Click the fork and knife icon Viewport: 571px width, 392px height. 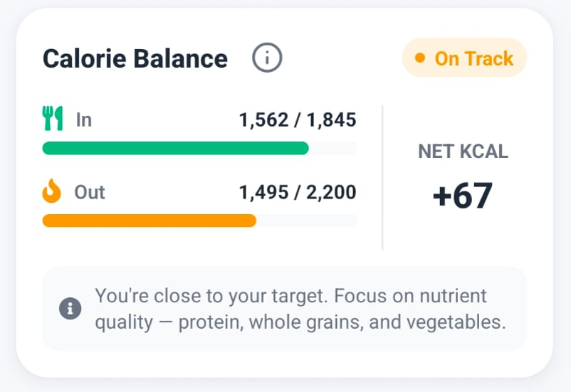[x=53, y=119]
